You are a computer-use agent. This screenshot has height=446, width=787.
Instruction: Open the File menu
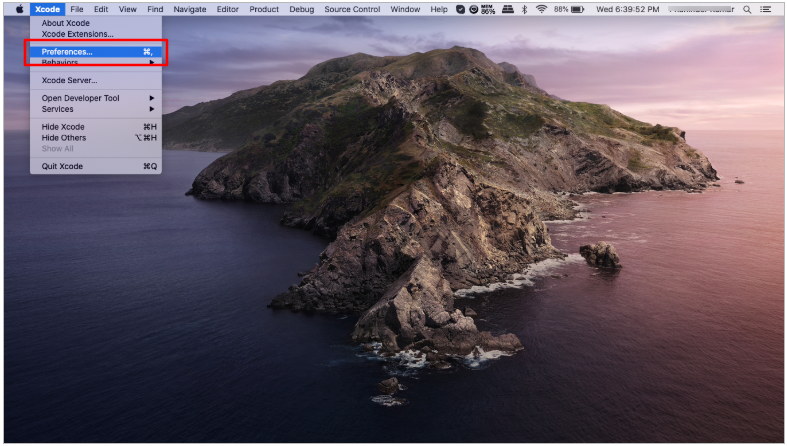pyautogui.click(x=77, y=9)
